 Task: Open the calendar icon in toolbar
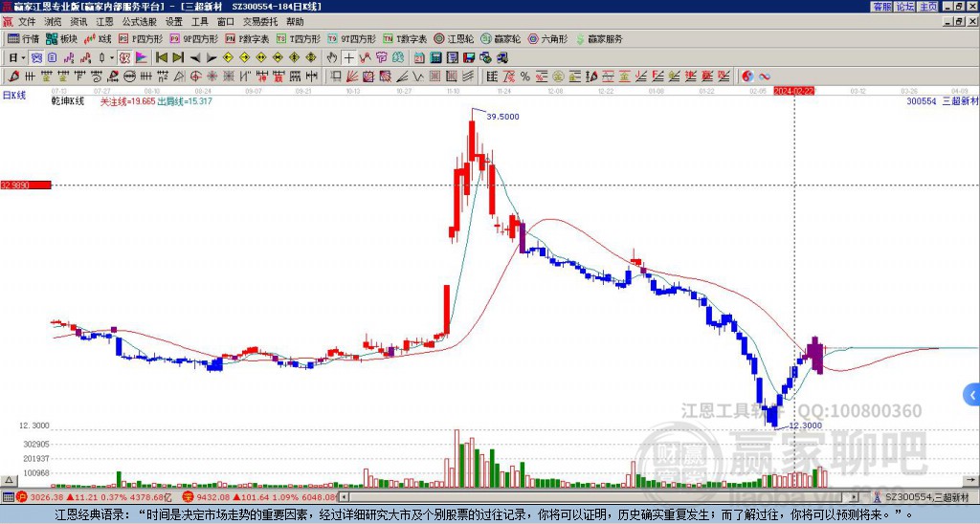[x=419, y=58]
